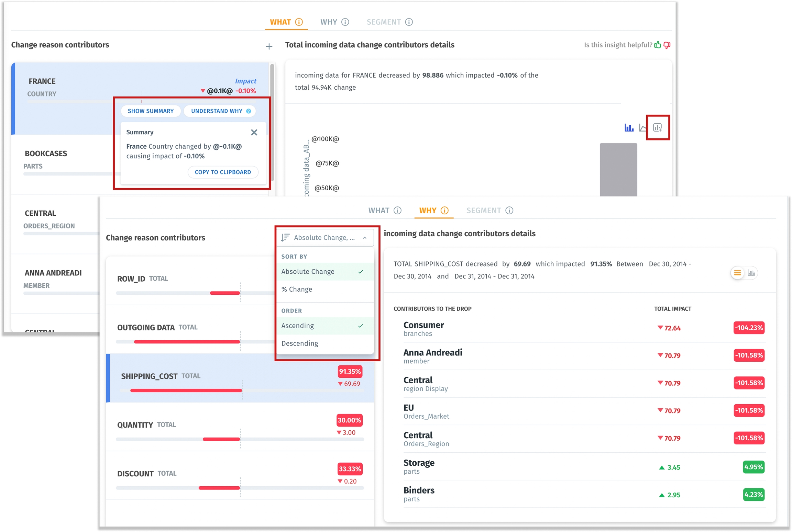This screenshot has width=792, height=532.
Task: Click the SHIPPING_COST red impact bar
Action: coord(186,390)
